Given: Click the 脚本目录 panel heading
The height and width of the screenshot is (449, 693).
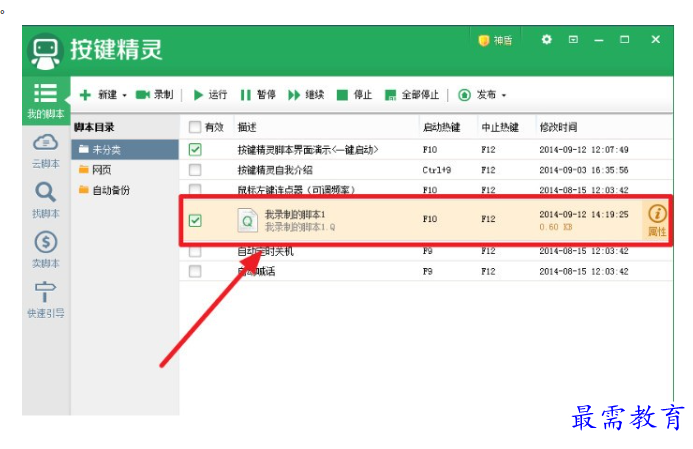Looking at the screenshot, I should 94,127.
